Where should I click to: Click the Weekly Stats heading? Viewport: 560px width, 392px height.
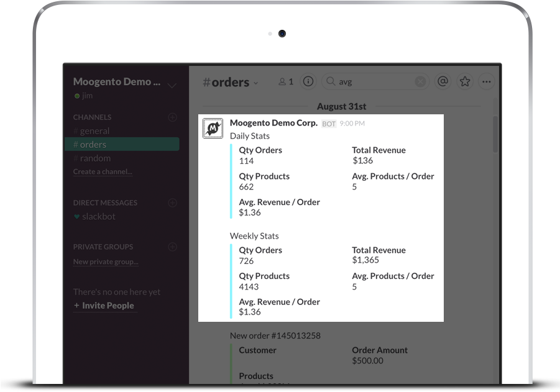(254, 236)
